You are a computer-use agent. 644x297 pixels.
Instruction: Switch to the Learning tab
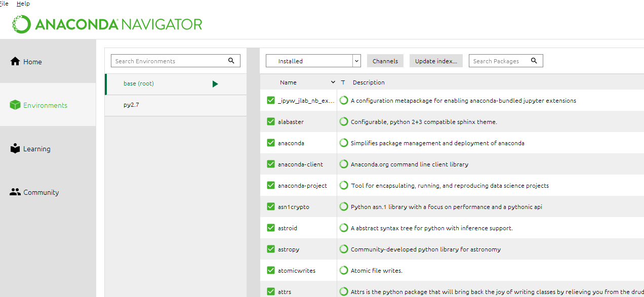[48, 148]
